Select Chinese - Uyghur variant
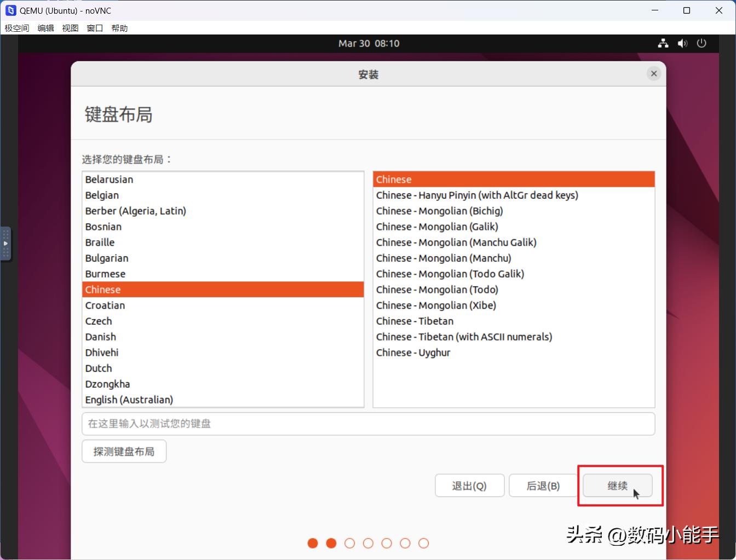The image size is (736, 560). point(514,353)
